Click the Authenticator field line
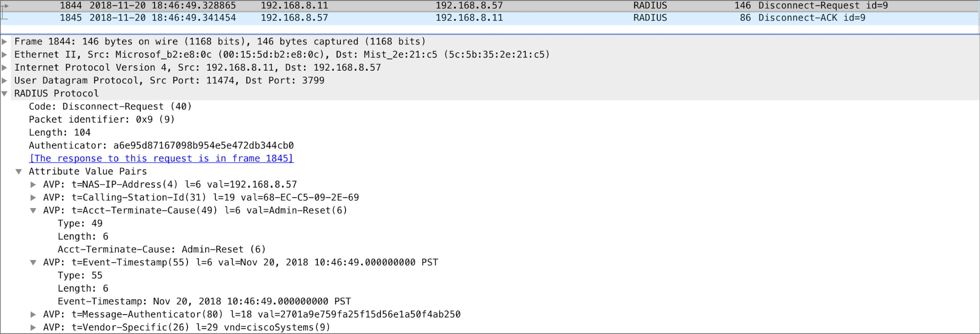 point(161,146)
